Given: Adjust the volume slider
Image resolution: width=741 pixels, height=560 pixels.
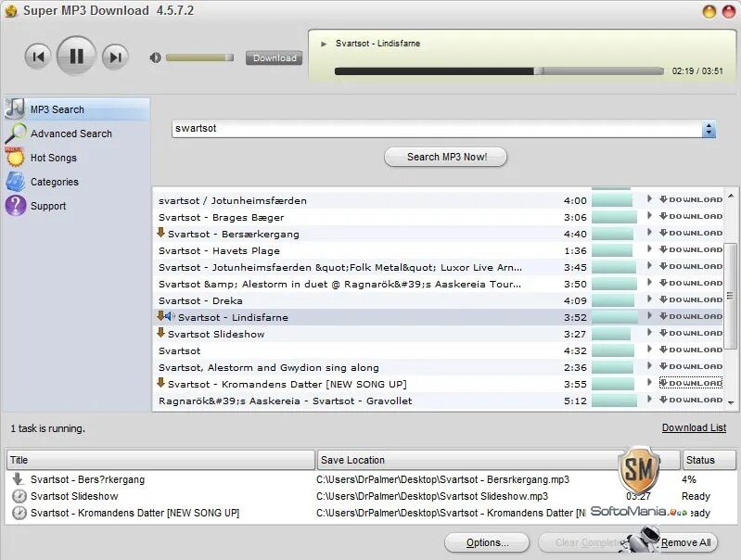Looking at the screenshot, I should [x=199, y=57].
